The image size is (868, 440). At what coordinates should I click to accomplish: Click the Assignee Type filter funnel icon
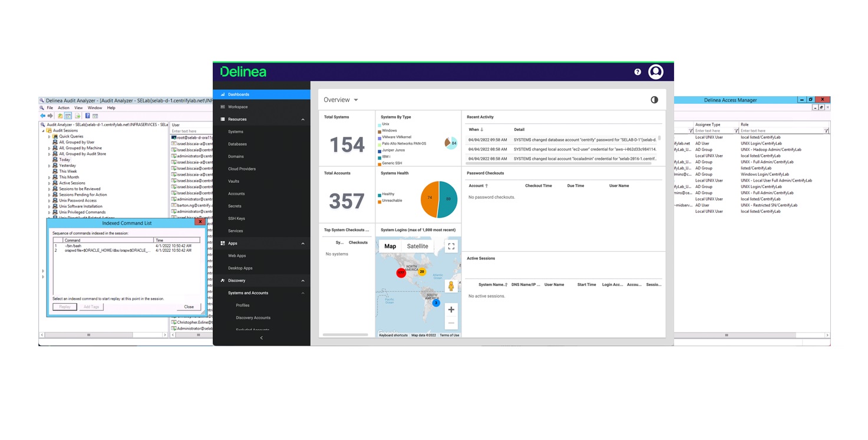[x=736, y=131]
